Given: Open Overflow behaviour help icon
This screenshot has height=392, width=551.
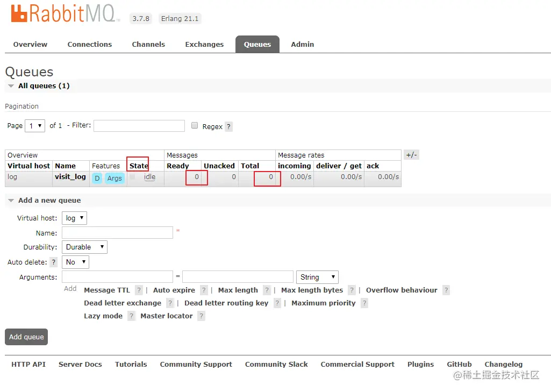Looking at the screenshot, I should click(446, 290).
